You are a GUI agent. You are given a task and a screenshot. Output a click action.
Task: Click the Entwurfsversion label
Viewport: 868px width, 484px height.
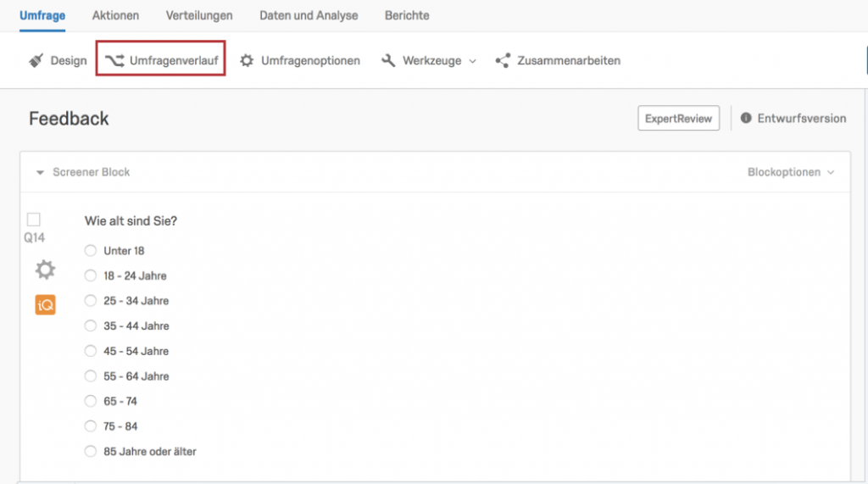click(802, 118)
